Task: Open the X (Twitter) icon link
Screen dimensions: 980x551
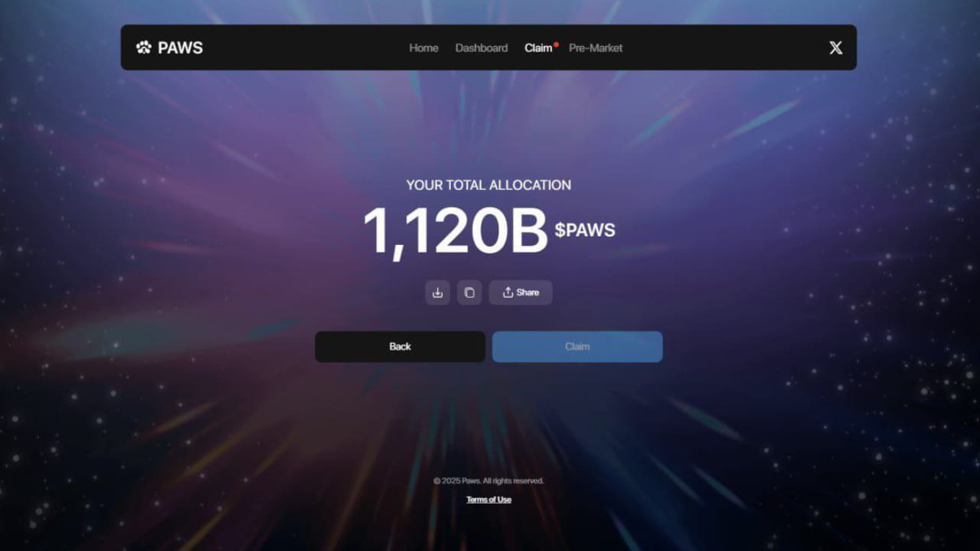Action: (836, 47)
